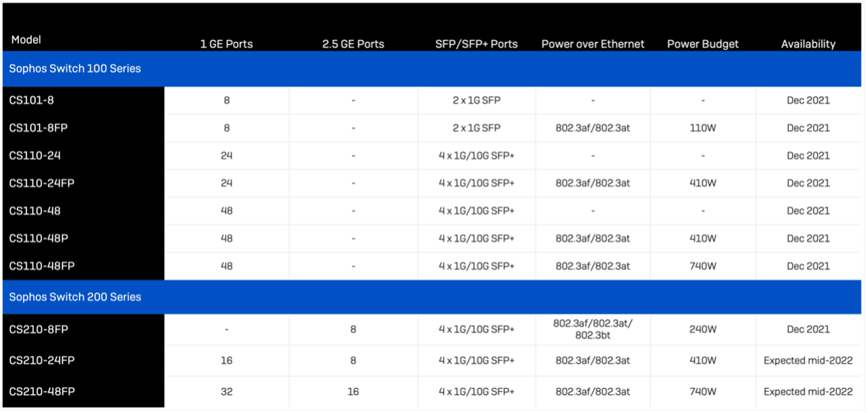Click power budget 740W for CS110-48FP
The width and height of the screenshot is (868, 413).
(x=703, y=267)
